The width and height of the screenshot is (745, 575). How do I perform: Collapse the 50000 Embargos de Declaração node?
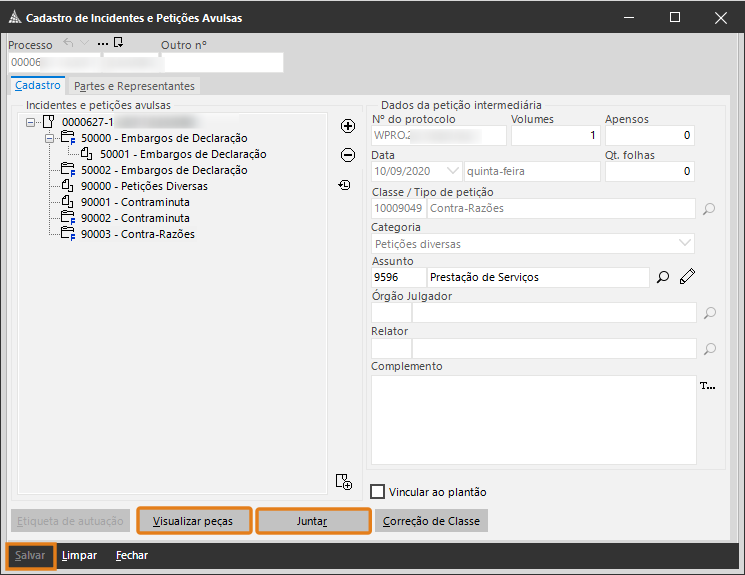click(50, 138)
